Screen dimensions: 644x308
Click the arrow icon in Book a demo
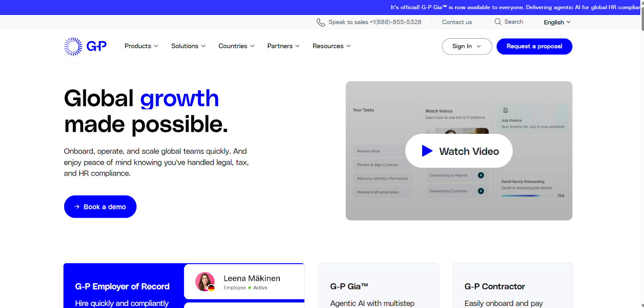[77, 207]
